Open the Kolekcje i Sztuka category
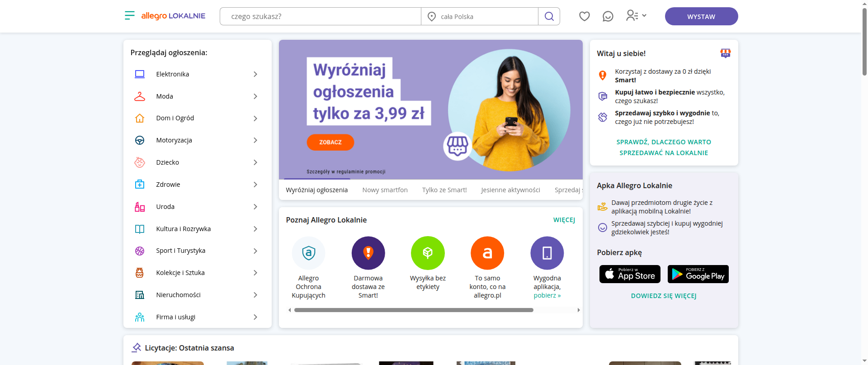Screen dimensions: 868x365 197,273
